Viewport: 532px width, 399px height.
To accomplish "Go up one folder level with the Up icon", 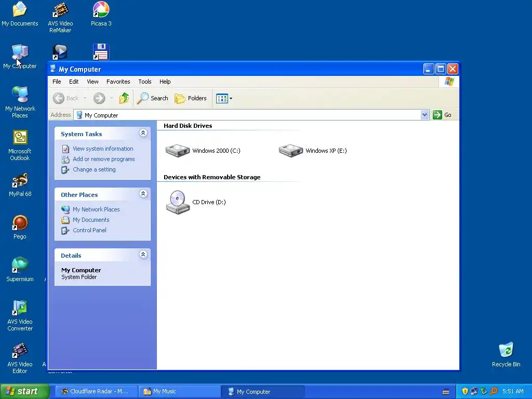I will pyautogui.click(x=124, y=98).
